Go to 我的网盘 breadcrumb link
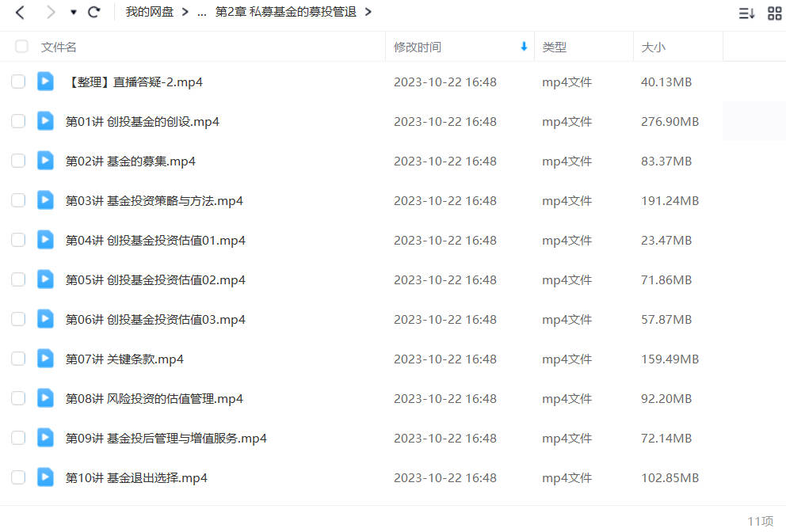This screenshot has height=532, width=786. tap(150, 12)
